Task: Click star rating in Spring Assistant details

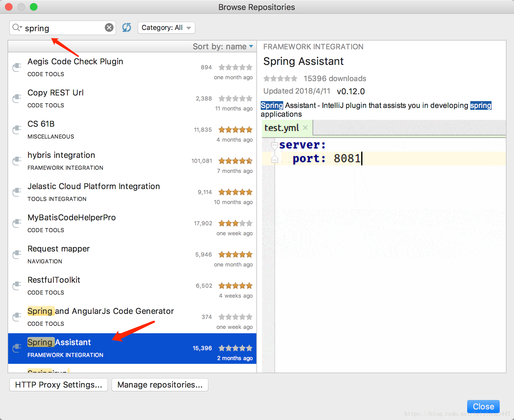Action: click(280, 79)
